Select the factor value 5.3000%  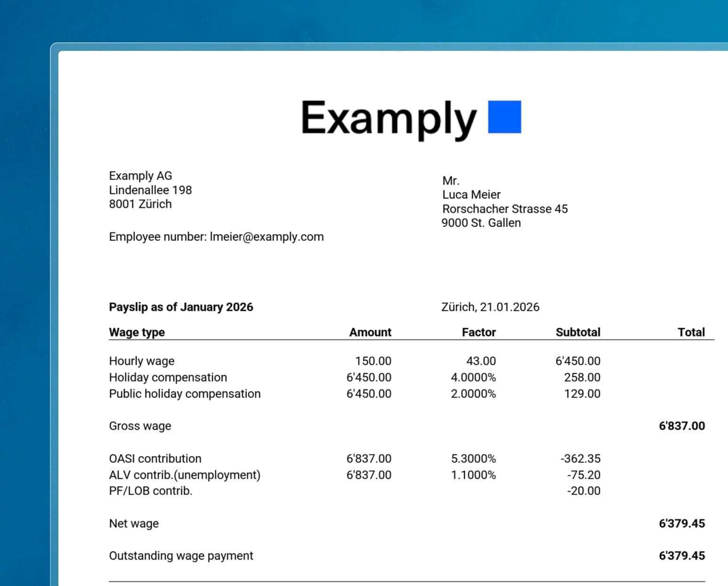pos(473,458)
